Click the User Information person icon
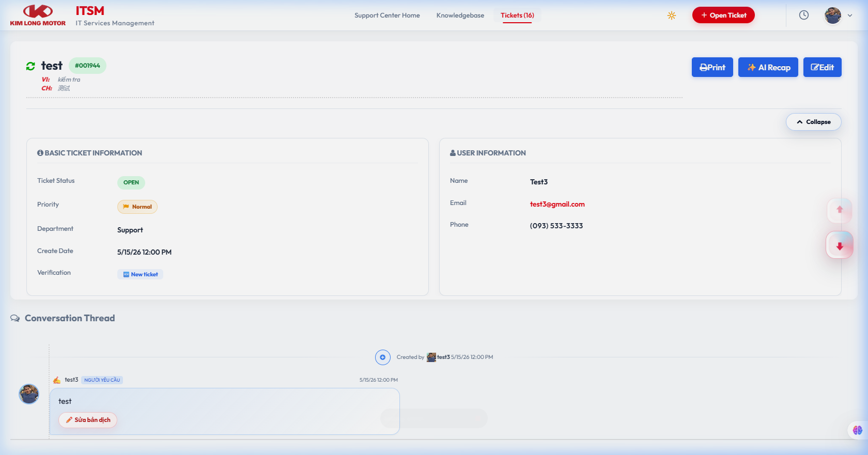 tap(453, 153)
